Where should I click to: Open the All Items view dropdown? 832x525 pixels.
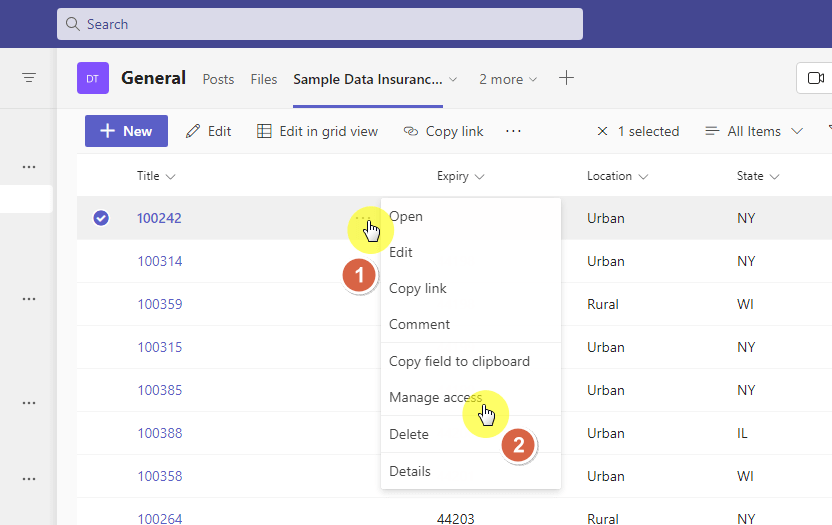click(753, 131)
